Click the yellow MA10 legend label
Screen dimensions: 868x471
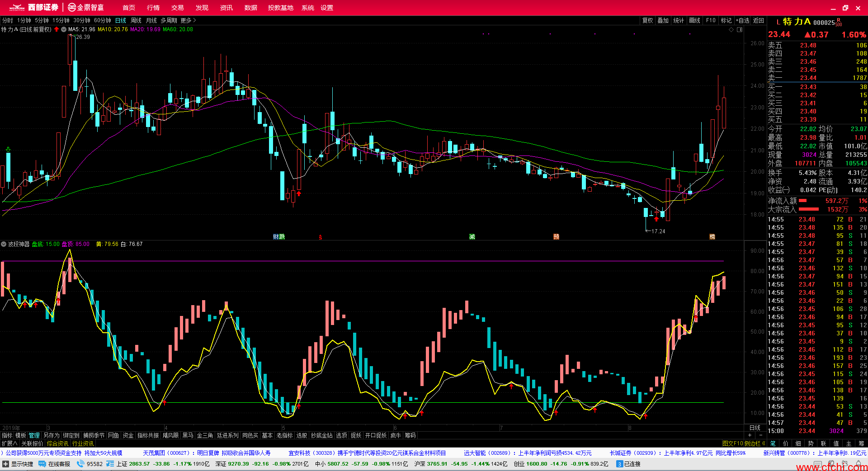point(113,29)
